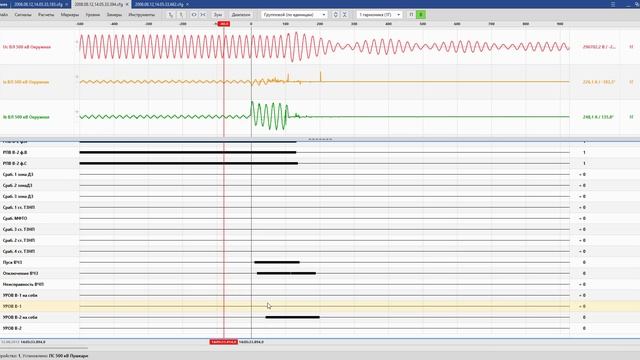Close the active middle .cfg tab
This screenshot has width=640, height=360.
tap(127, 4)
